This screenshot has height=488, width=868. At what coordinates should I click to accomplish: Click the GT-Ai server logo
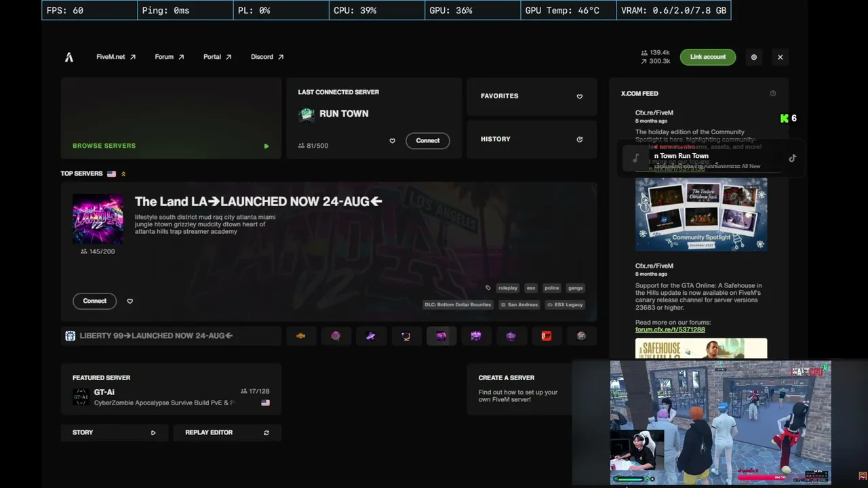(x=81, y=397)
